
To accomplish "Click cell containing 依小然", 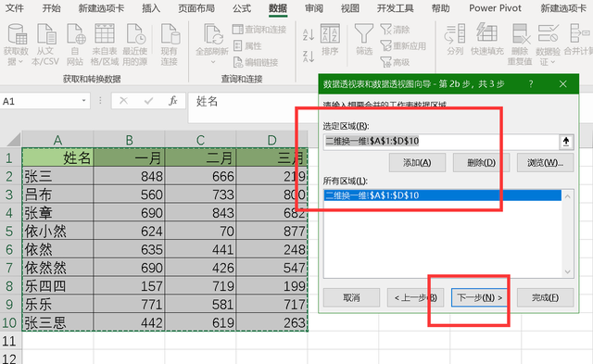I will (x=57, y=231).
